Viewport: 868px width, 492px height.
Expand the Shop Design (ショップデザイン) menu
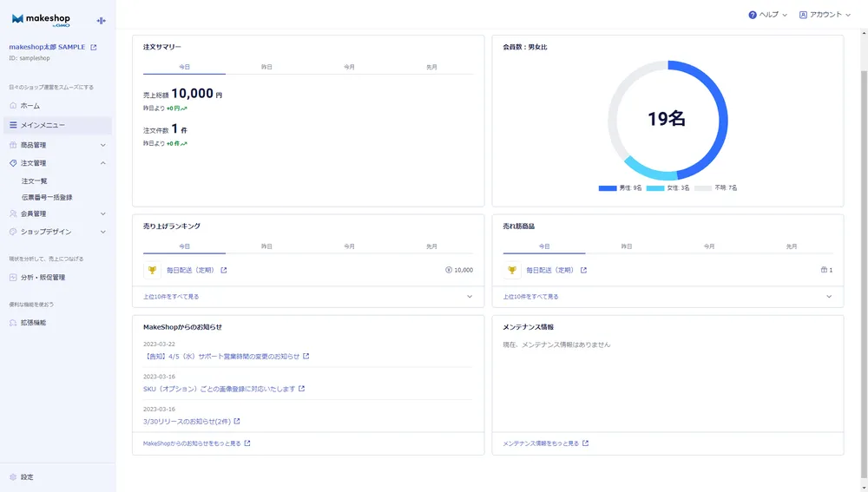pos(103,232)
